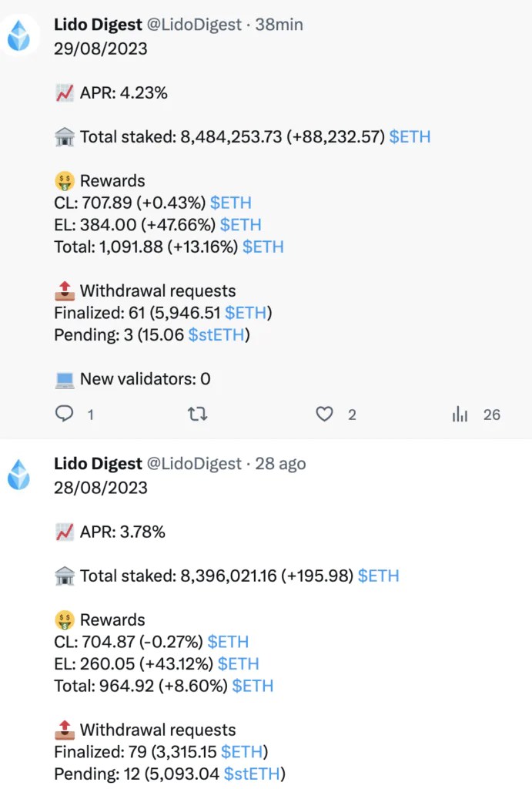Open the @LidoDigest handle on the second tweet

coord(194,463)
